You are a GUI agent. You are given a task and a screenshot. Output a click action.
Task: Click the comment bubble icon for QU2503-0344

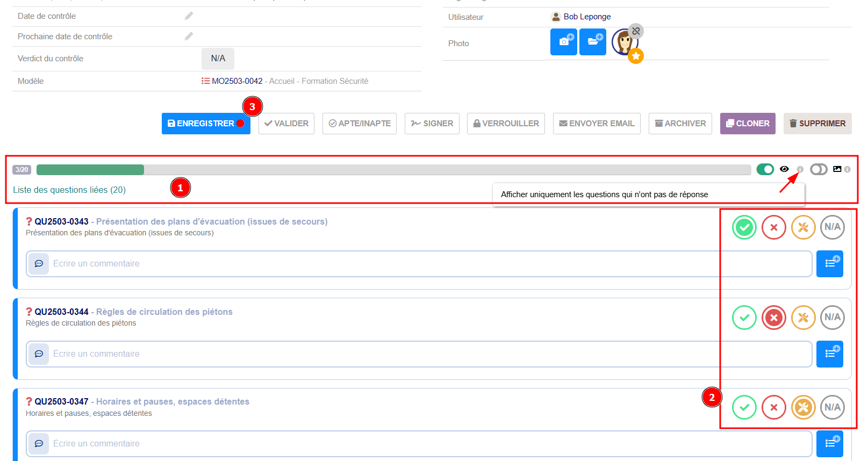[x=39, y=354]
